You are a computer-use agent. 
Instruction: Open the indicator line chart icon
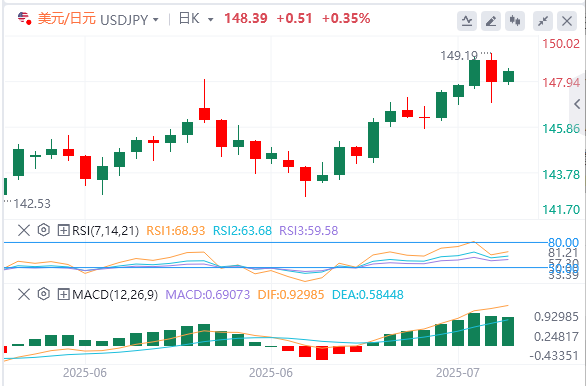[467, 21]
